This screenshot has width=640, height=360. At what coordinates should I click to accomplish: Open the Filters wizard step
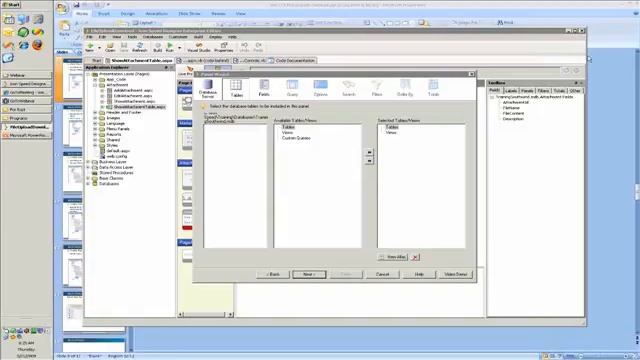point(377,88)
